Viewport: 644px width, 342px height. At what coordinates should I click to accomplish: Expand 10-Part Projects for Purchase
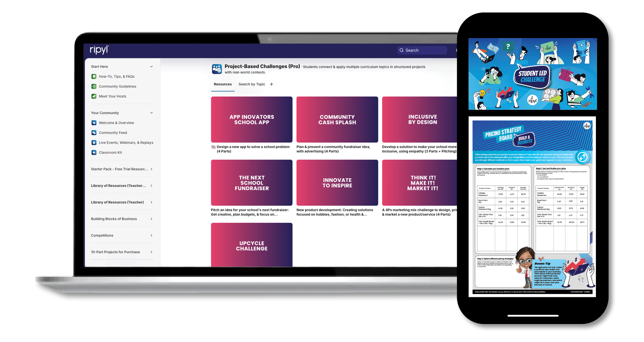(x=151, y=252)
